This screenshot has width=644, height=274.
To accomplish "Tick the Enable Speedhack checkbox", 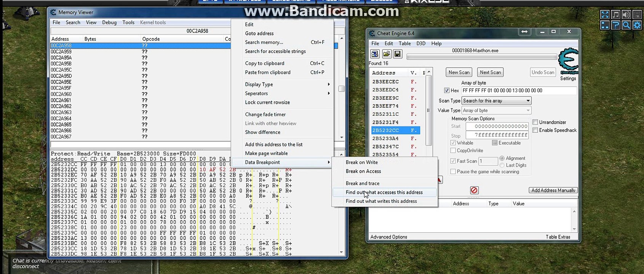I will (x=535, y=130).
